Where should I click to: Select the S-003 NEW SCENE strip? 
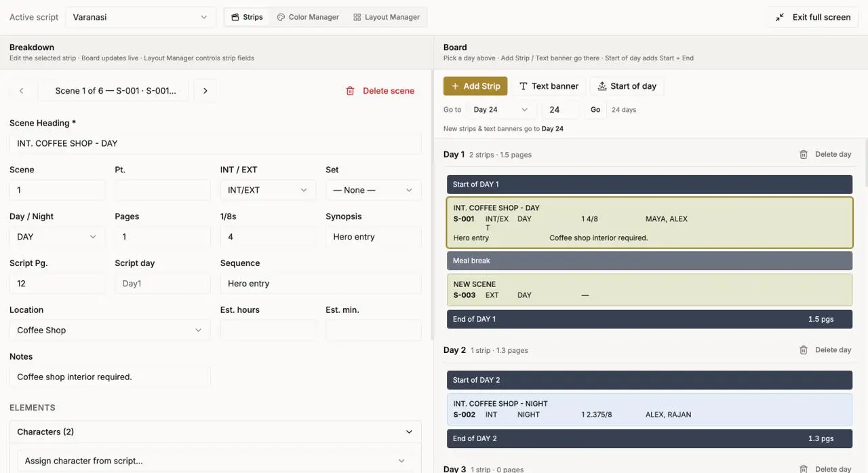coord(650,290)
